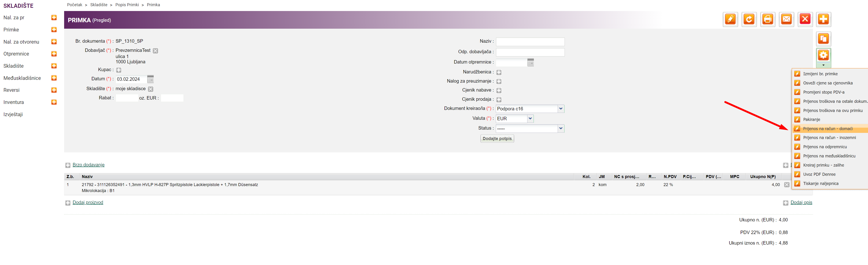
Task: Click the copy document icon
Action: click(823, 39)
